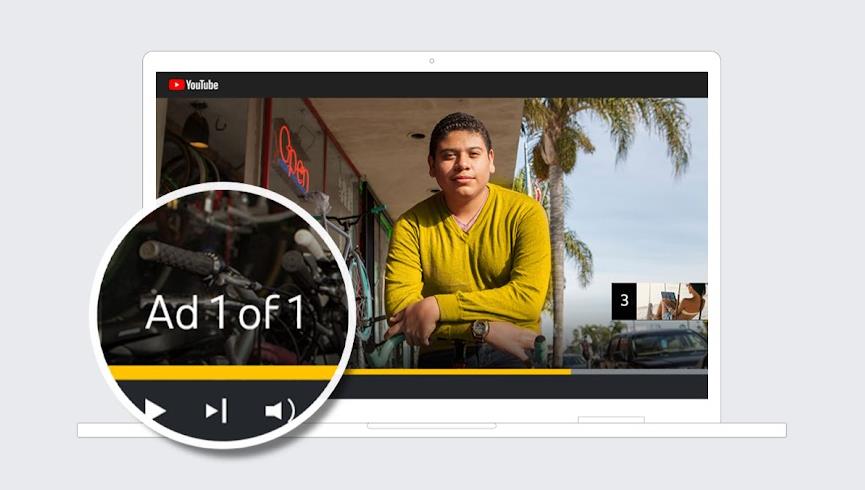The height and width of the screenshot is (490, 865).
Task: Click the skip countdown box showing 3
Action: click(624, 301)
